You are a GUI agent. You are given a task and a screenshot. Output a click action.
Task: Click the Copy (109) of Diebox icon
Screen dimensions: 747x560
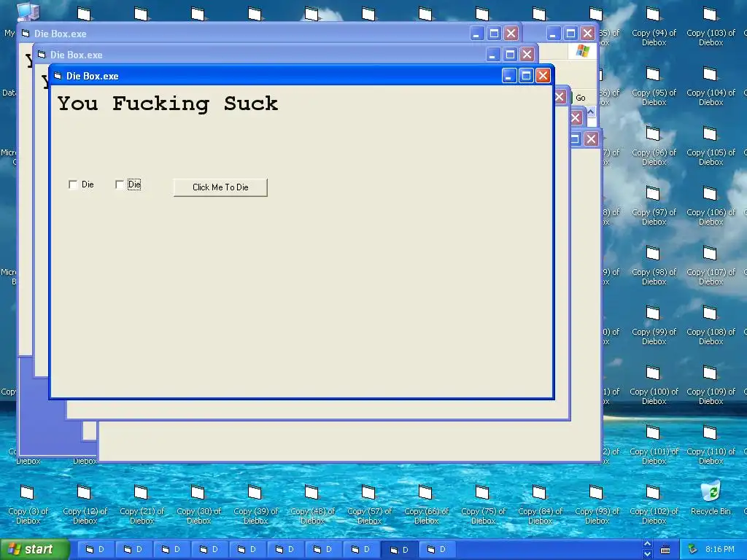click(711, 385)
